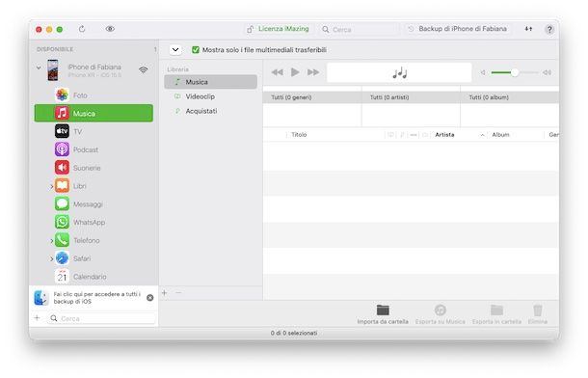588x378 pixels.
Task: Click the refresh icon in title bar
Action: click(x=82, y=29)
